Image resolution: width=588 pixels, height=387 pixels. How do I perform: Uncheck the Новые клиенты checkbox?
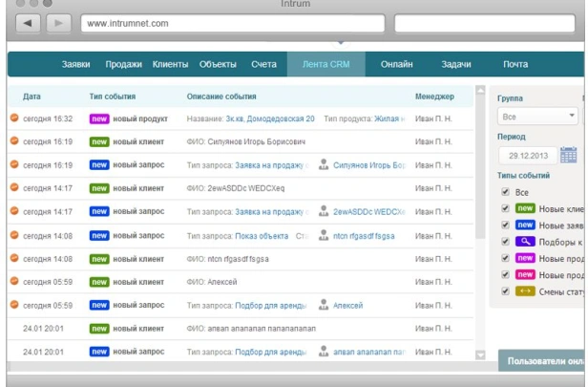click(505, 208)
